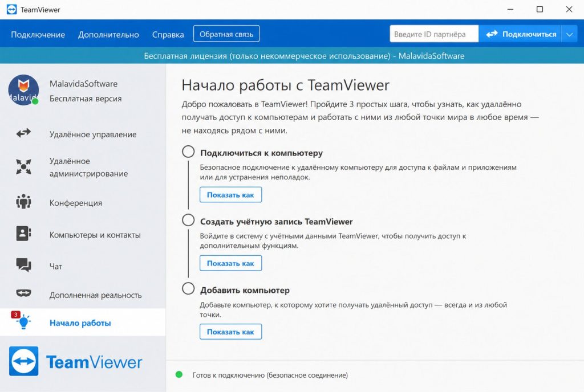Click the 'Бесплатная версия' label
Viewport: 584px width, 392px height.
pyautogui.click(x=86, y=99)
